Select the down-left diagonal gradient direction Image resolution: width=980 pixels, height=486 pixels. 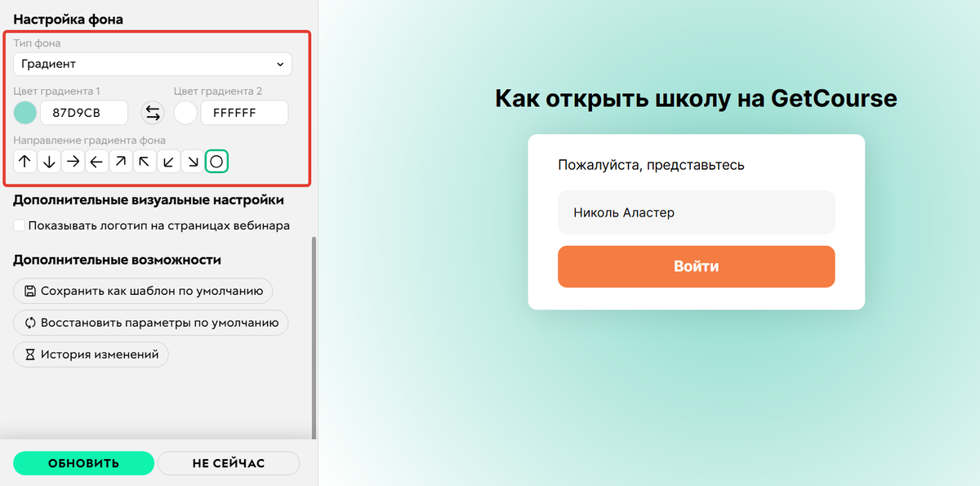click(168, 162)
